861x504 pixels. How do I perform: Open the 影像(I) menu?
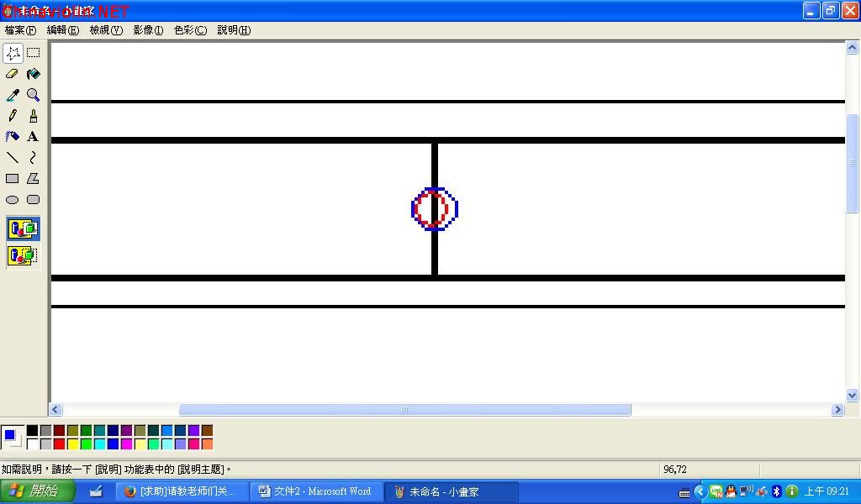pyautogui.click(x=148, y=30)
